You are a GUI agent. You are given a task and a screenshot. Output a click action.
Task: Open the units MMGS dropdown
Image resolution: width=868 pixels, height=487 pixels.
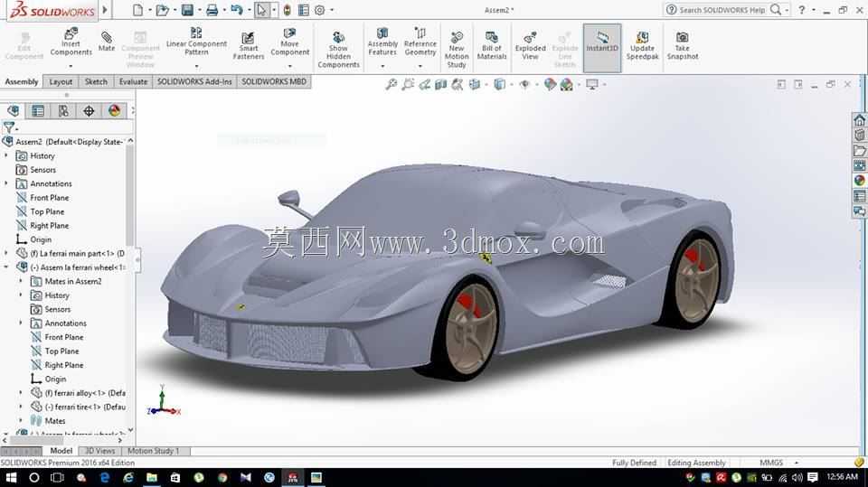tap(797, 463)
